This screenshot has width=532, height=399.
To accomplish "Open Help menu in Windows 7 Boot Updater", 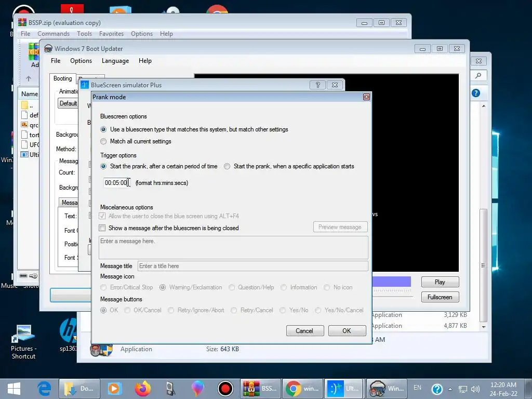I will pos(145,61).
